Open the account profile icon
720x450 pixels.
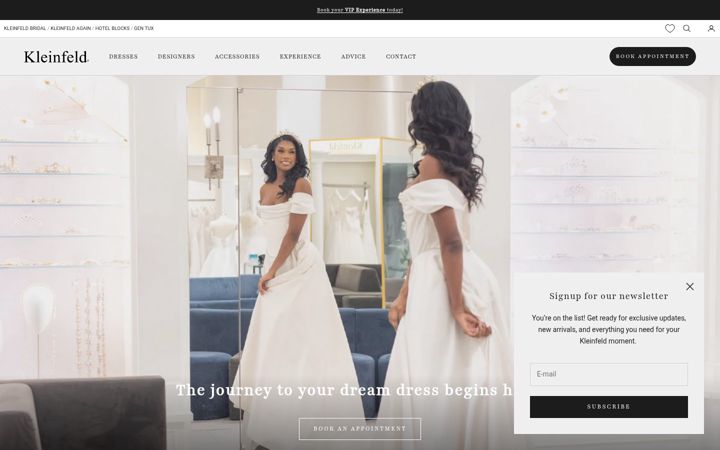coord(711,28)
